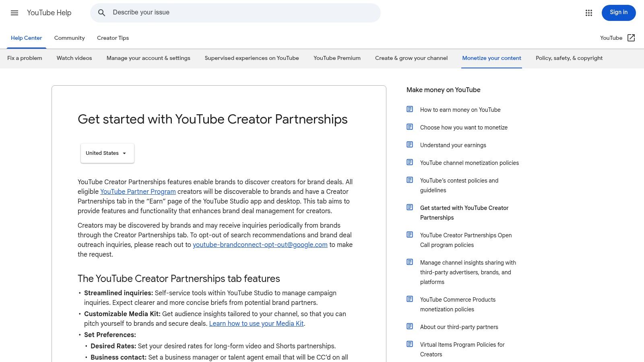Image resolution: width=644 pixels, height=362 pixels.
Task: Open How to earn money on YouTube article
Action: click(x=460, y=110)
